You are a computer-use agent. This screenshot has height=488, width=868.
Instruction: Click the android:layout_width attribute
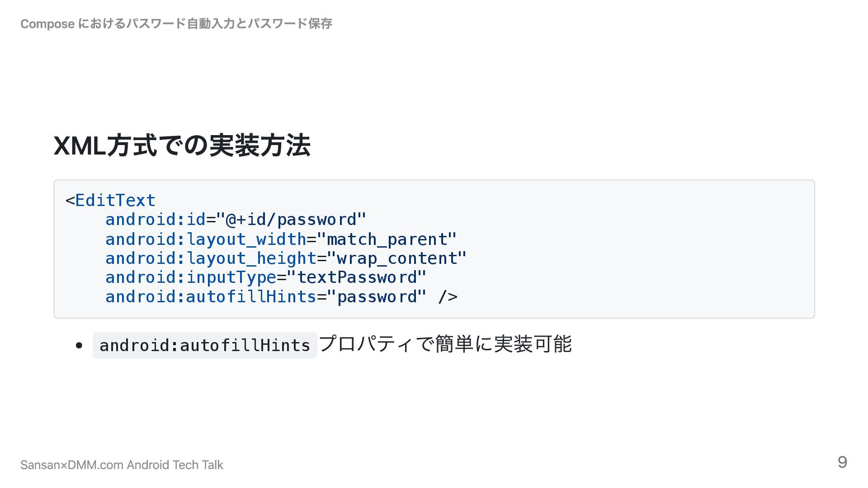pyautogui.click(x=206, y=239)
